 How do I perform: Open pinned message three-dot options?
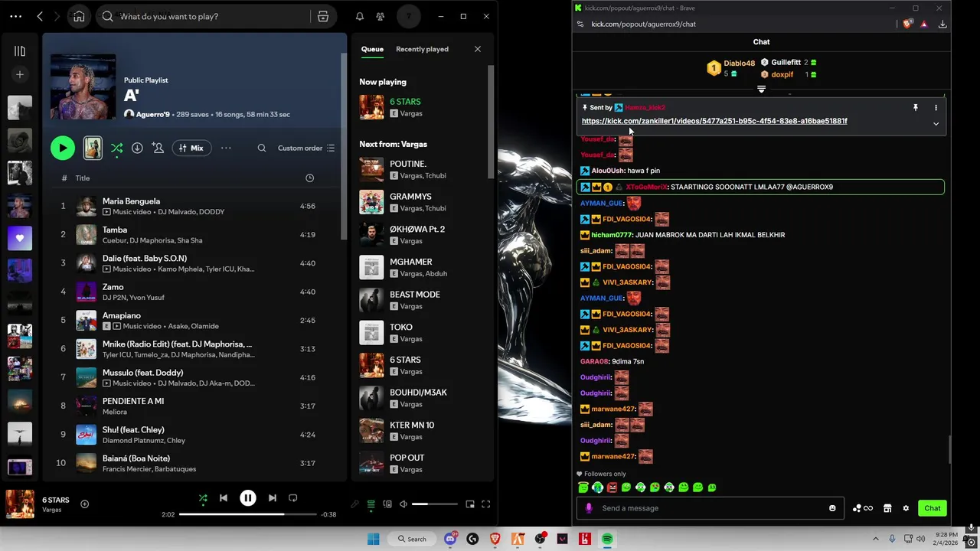click(x=936, y=108)
